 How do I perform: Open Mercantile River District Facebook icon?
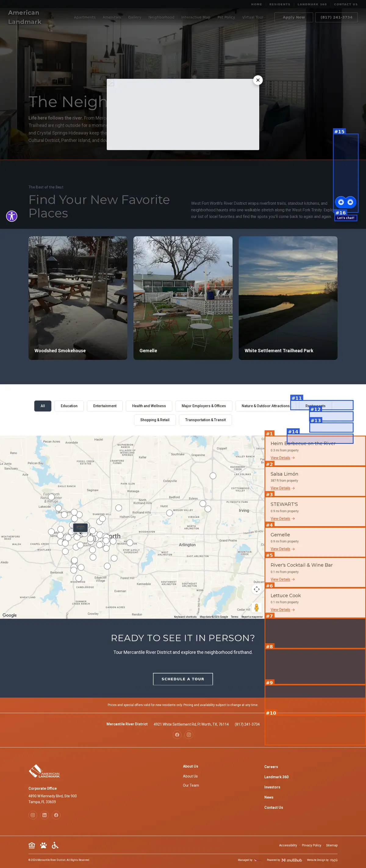point(177,735)
